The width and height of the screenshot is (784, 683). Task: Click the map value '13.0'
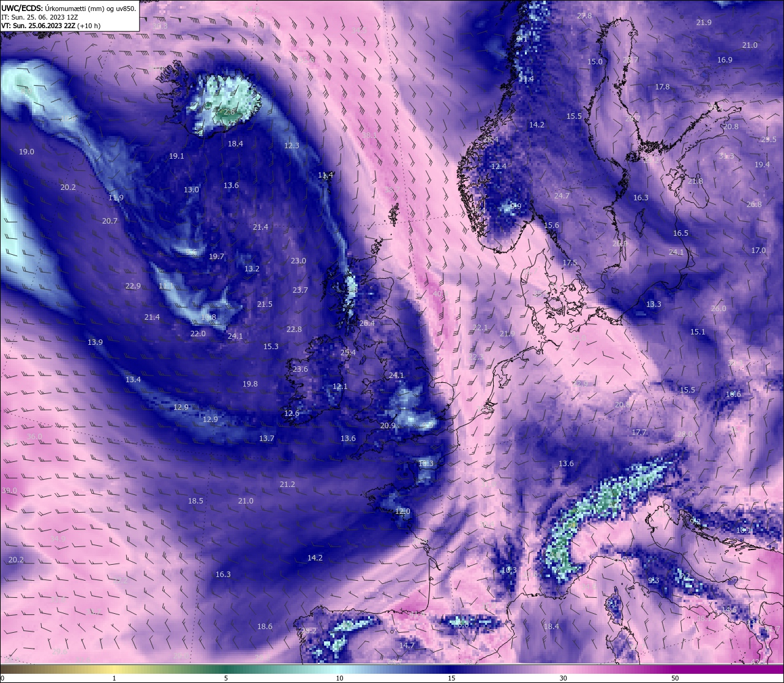click(x=191, y=189)
